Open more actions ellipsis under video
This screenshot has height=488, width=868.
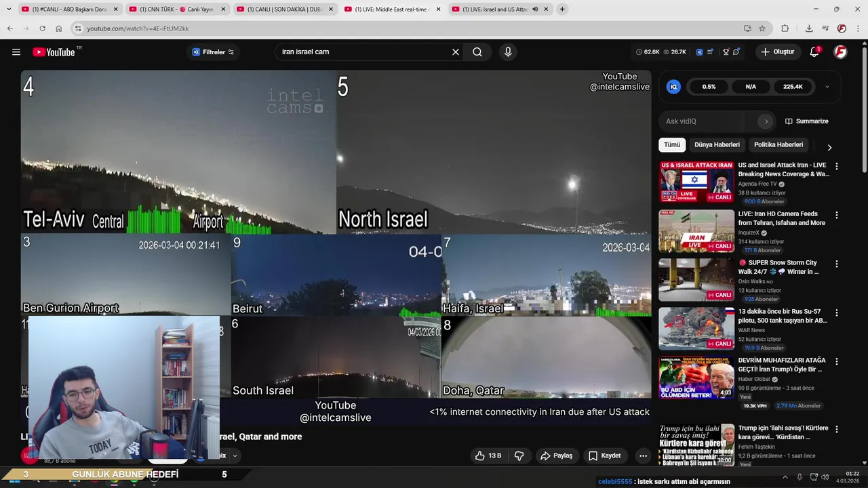pos(643,455)
